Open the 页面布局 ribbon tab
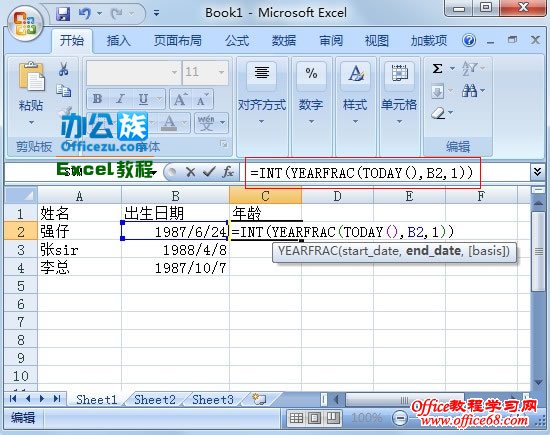This screenshot has width=550, height=435. click(177, 41)
